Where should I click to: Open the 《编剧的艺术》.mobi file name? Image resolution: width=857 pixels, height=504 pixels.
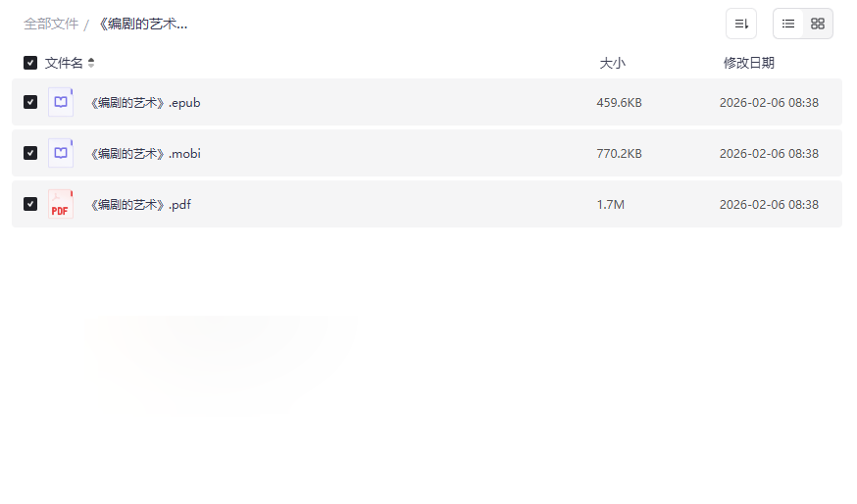tap(145, 153)
